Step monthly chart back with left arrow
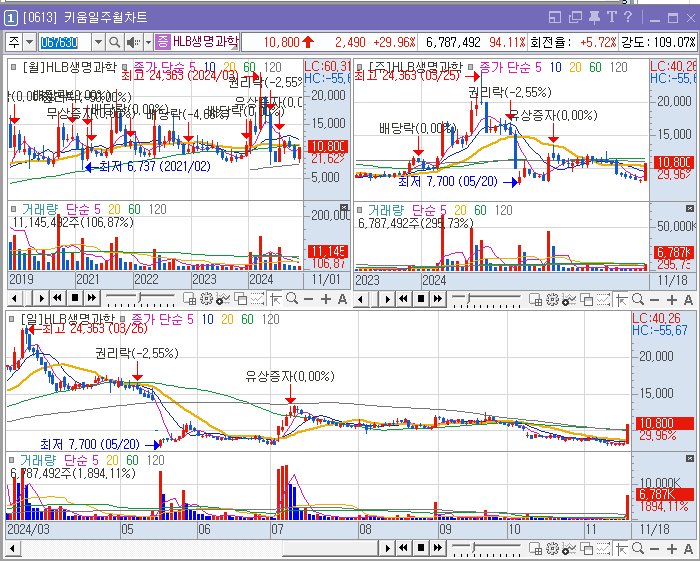This screenshot has height=561, width=700. point(14,298)
